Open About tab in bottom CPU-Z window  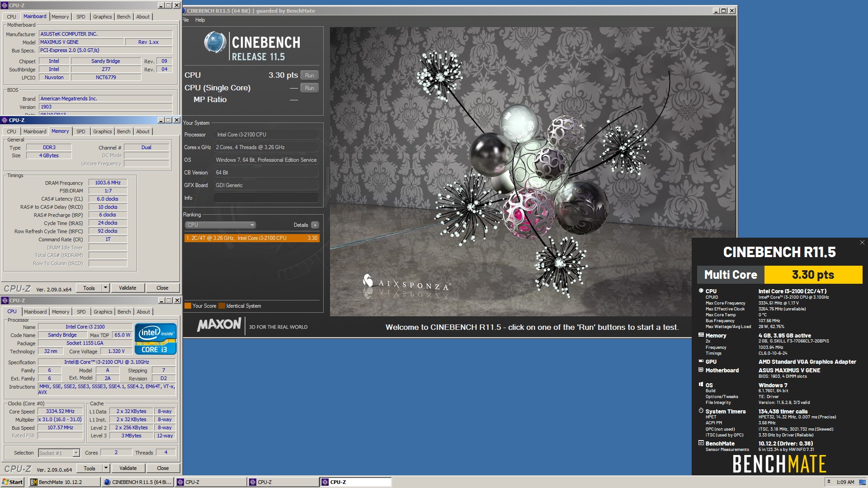pos(143,312)
